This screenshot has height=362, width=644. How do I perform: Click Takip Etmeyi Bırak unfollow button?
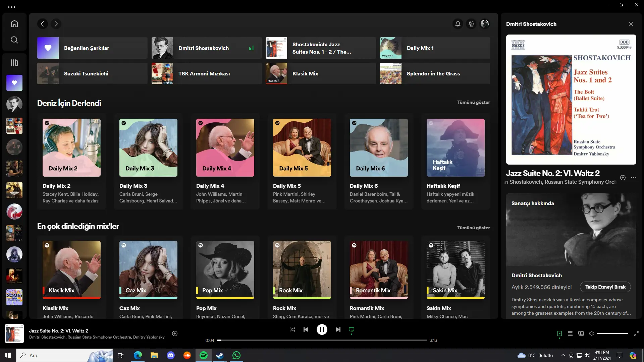tap(605, 287)
